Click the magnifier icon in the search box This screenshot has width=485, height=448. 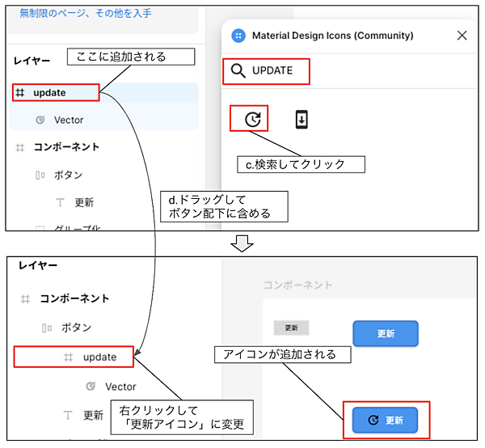coord(238,71)
